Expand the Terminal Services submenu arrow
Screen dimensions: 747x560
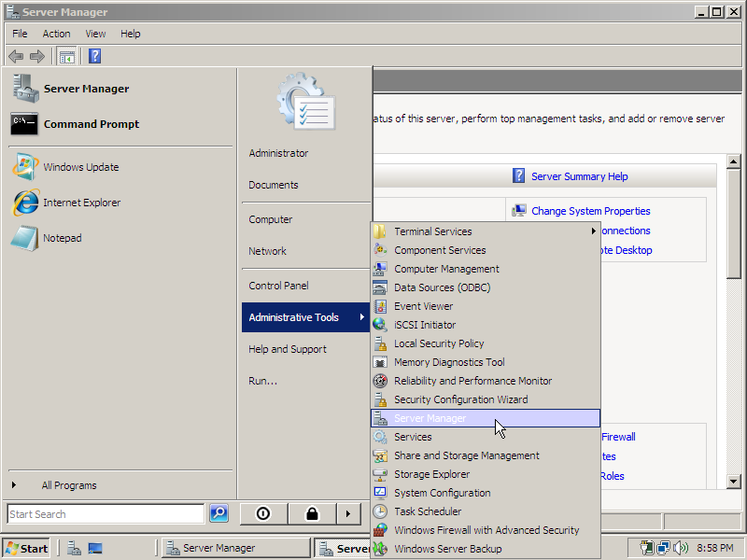coord(593,231)
